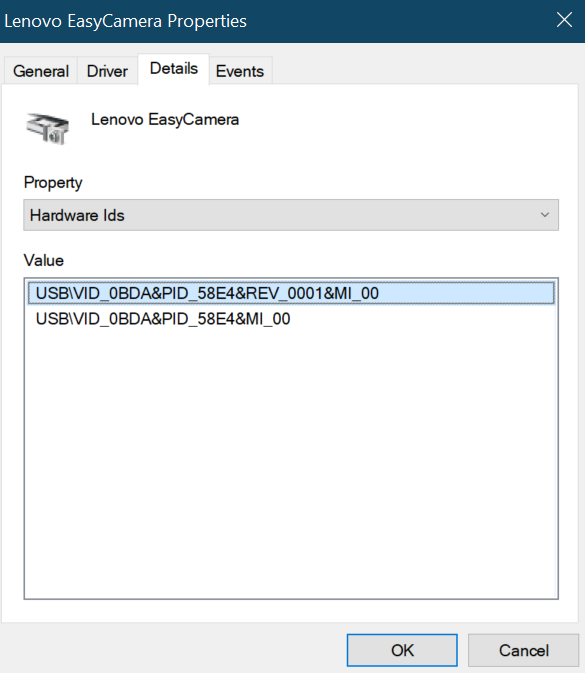Click blank panel area below the Value list

(291, 610)
